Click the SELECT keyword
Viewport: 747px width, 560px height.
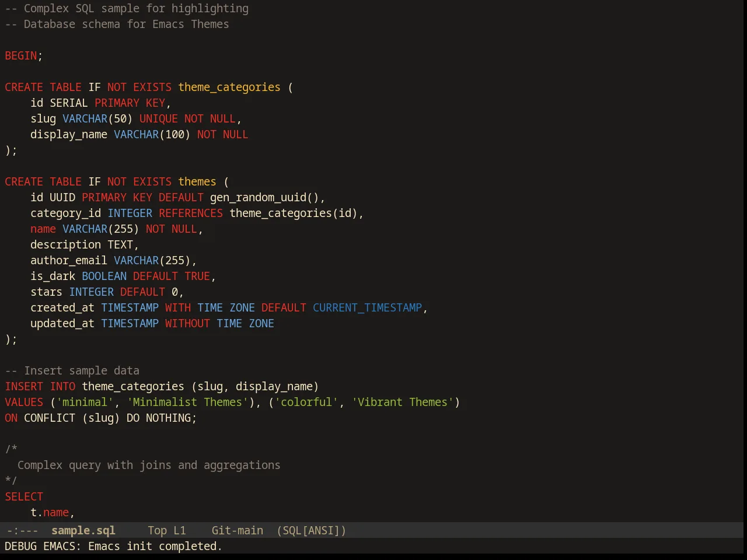point(24,496)
